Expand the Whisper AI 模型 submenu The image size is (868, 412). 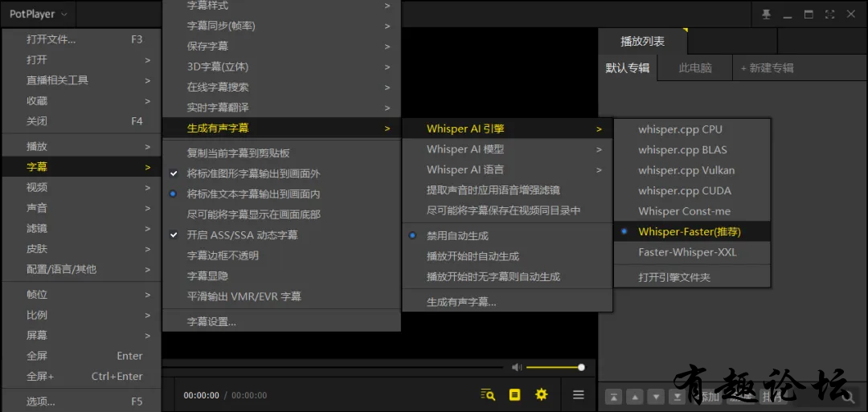click(508, 149)
